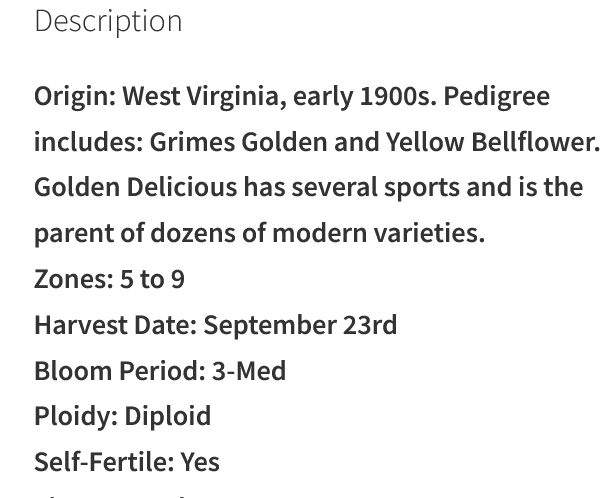Click the "Origin:" label
This screenshot has width=608, height=498.
(x=75, y=97)
